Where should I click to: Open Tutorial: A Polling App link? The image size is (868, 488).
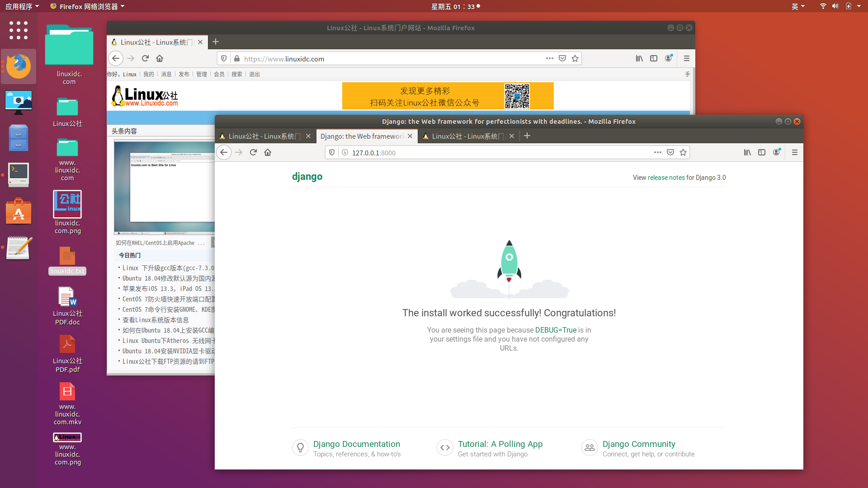pos(500,444)
